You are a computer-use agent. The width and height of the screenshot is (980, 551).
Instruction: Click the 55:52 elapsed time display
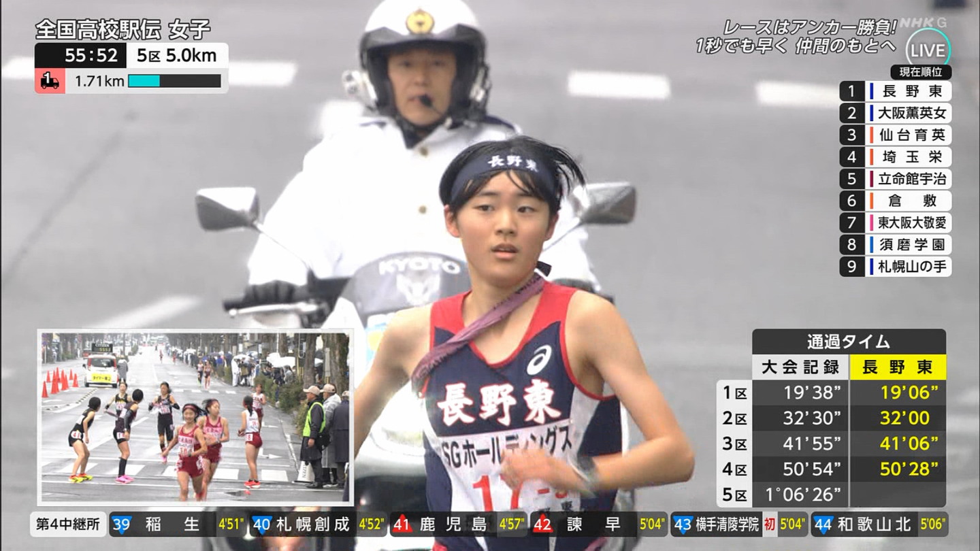[82, 56]
